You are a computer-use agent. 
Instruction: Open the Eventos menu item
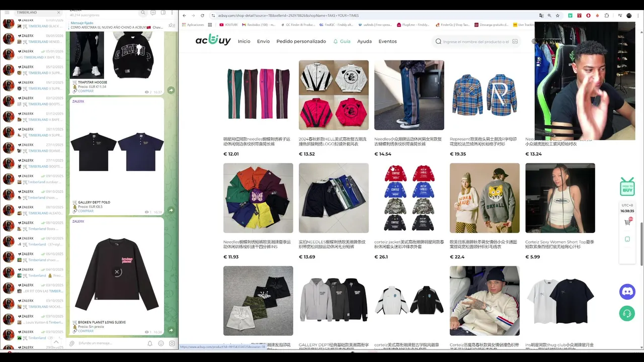pos(387,41)
